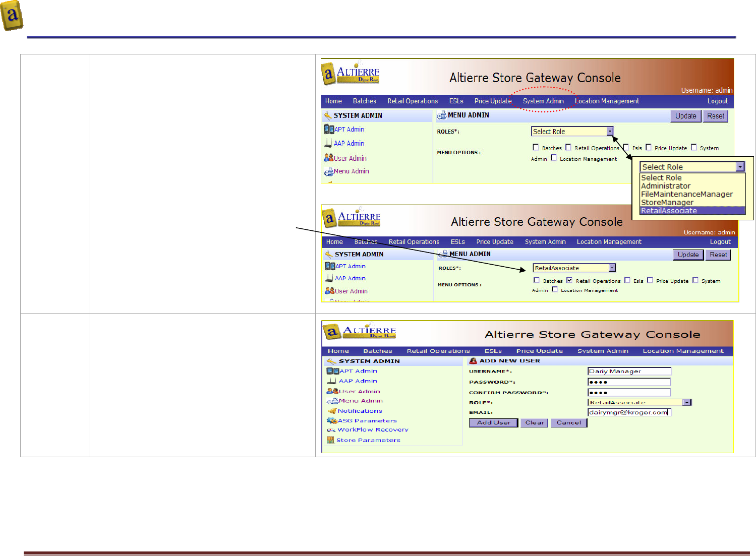This screenshot has width=756, height=556.
Task: Open Price Update in the lower Menu Admin screen's navigation bar
Action: click(495, 242)
